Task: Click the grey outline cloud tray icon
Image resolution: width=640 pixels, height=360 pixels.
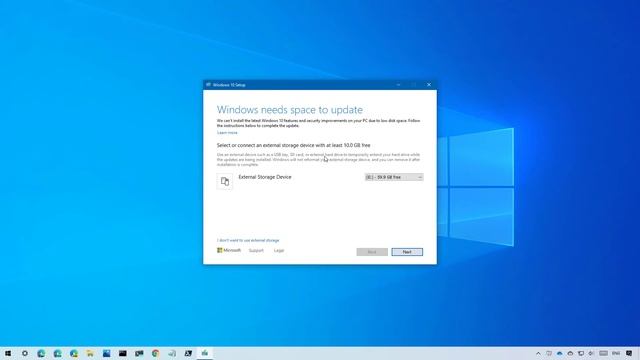Action: [570, 353]
